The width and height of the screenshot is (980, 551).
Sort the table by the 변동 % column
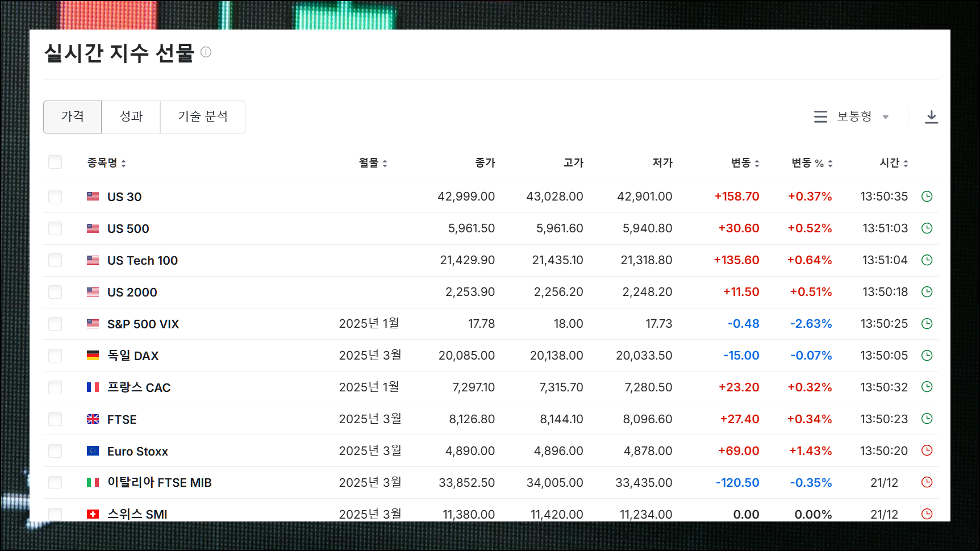click(812, 163)
